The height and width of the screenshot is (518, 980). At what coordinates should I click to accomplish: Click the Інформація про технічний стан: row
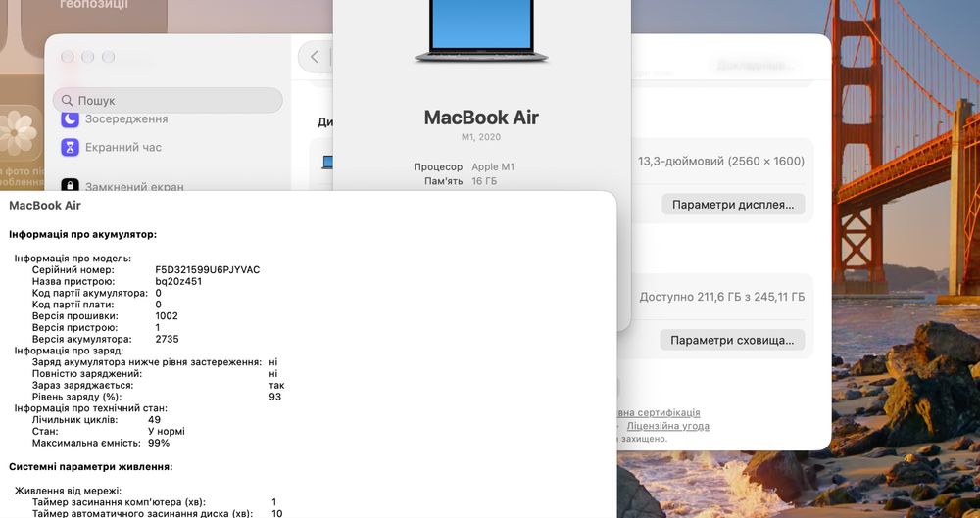(x=90, y=408)
